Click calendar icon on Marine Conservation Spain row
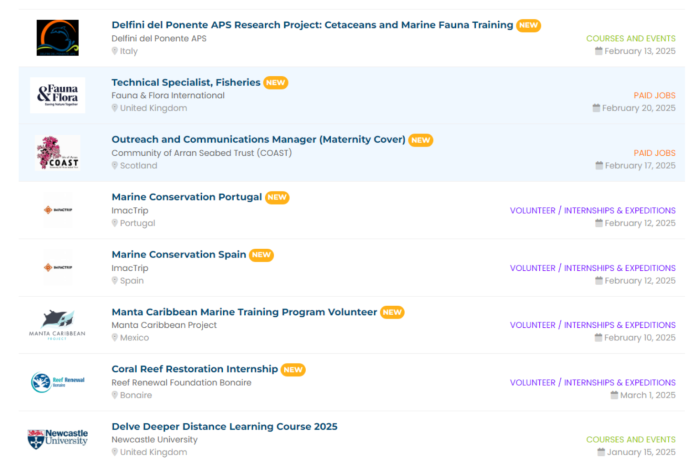The image size is (700, 467). pos(599,281)
